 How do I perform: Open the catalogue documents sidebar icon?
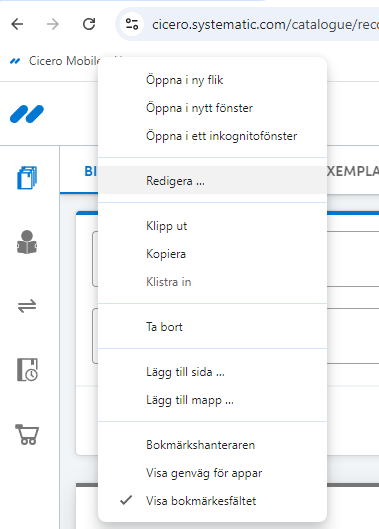[x=27, y=178]
